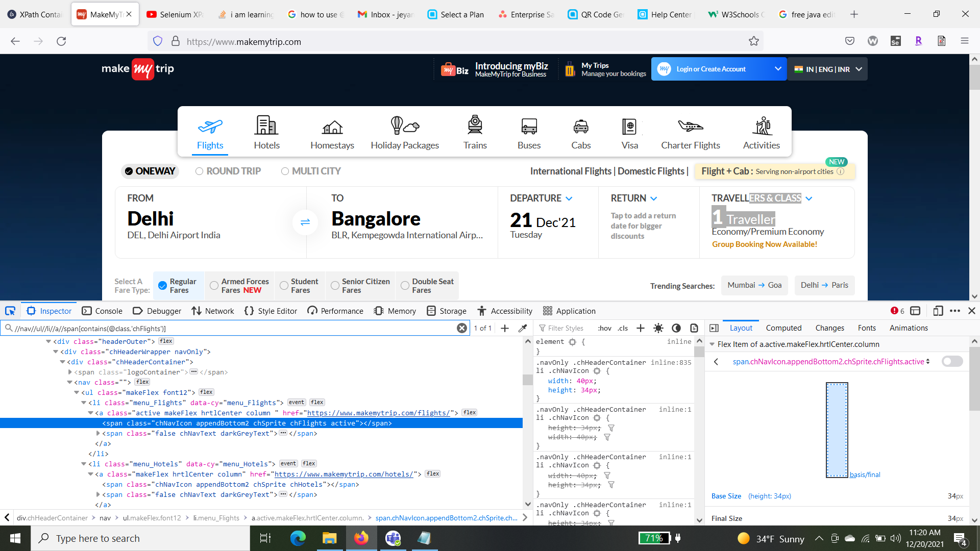Open Holiday Packages category icon
The height and width of the screenshot is (551, 980).
click(405, 126)
